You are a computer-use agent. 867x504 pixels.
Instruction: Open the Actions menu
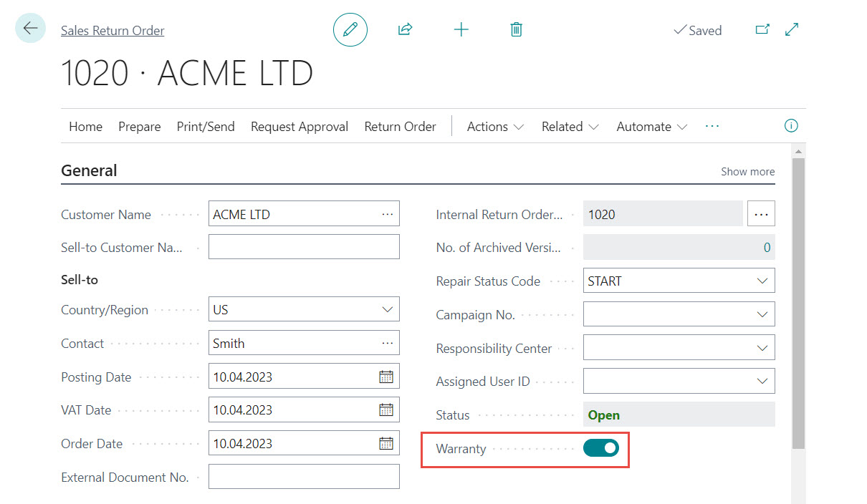pos(495,127)
